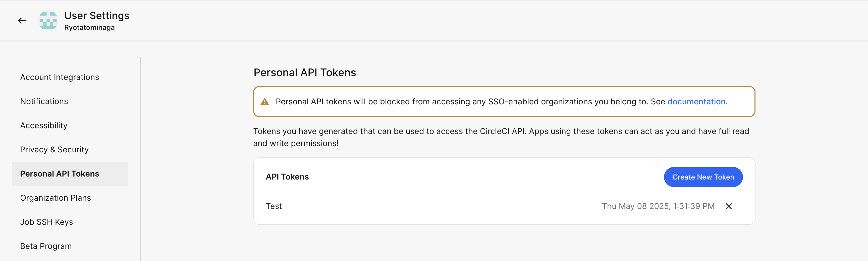Delete the Test token with X icon
The height and width of the screenshot is (261, 868).
tap(729, 206)
